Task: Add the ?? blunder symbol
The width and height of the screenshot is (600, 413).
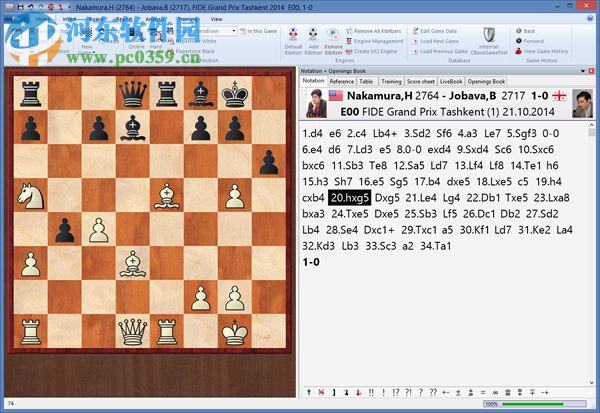Action: click(433, 392)
